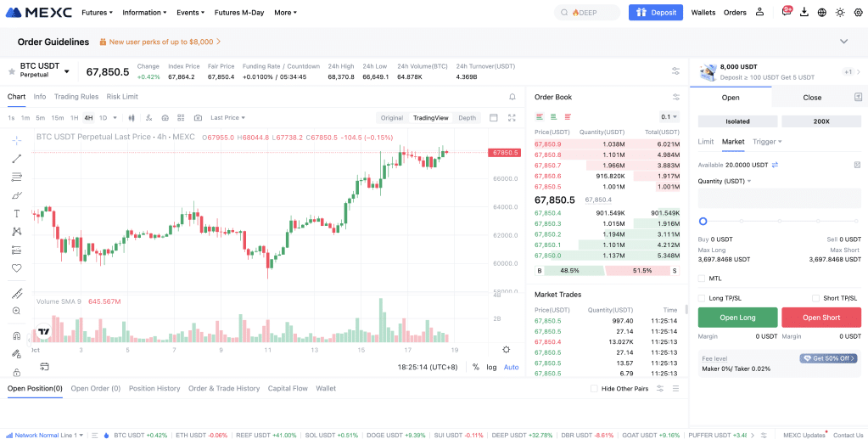Open order book 0.1 precision dropdown
The height and width of the screenshot is (439, 868).
[x=669, y=117]
